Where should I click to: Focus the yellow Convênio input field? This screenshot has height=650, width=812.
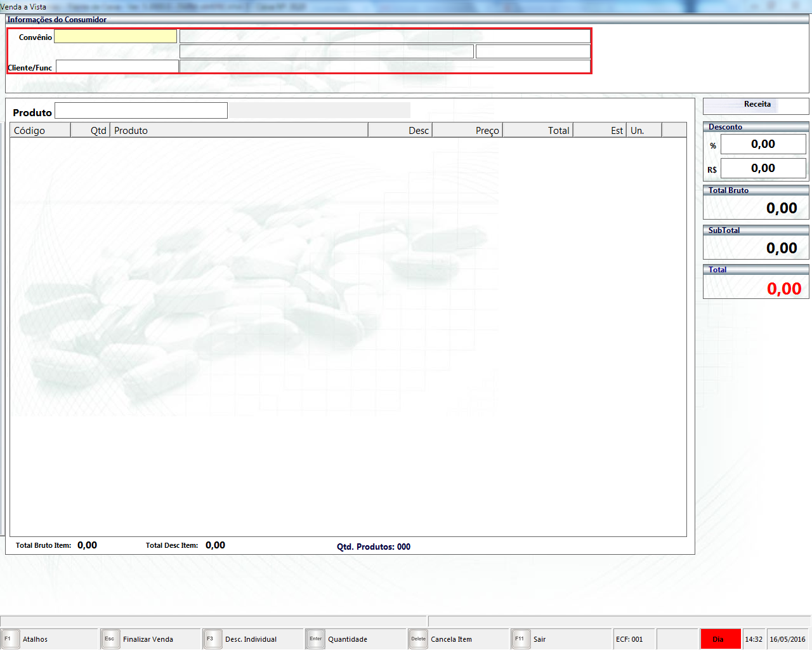(115, 37)
